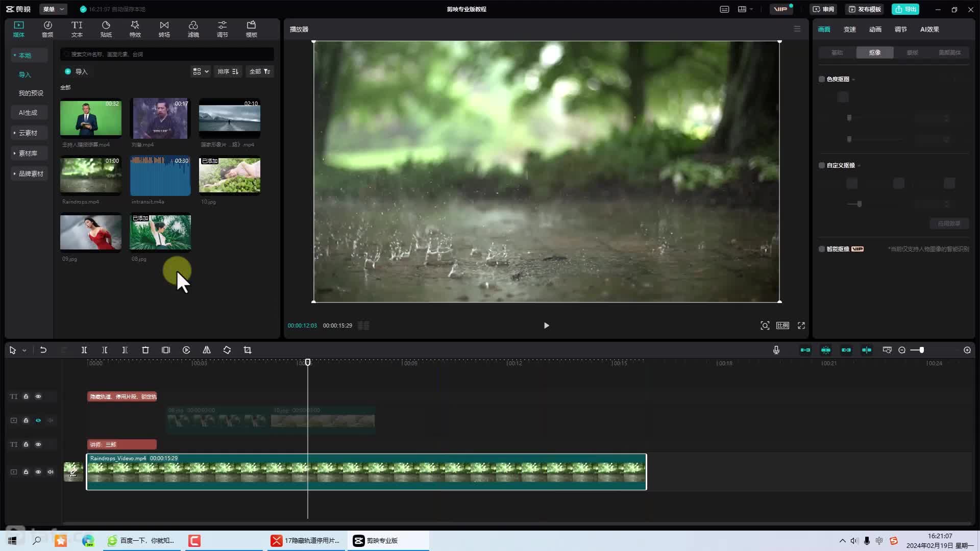
Task: Open the 全部 filter dropdown
Action: (x=260, y=71)
